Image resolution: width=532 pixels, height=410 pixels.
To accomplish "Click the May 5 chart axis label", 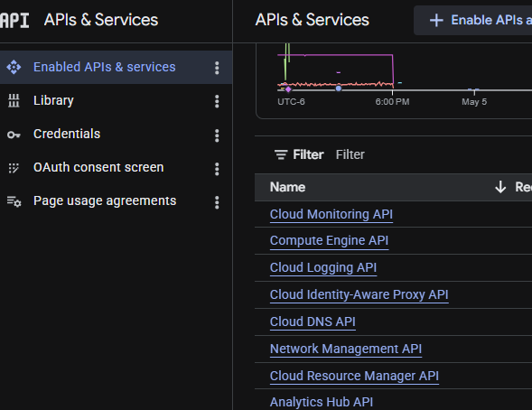I will point(474,102).
